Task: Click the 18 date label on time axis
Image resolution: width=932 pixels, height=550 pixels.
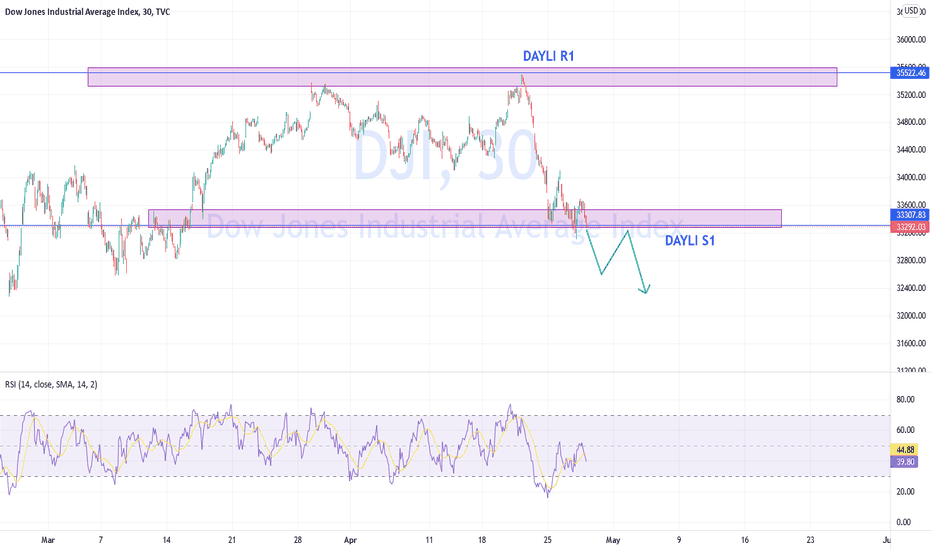Action: click(x=482, y=540)
